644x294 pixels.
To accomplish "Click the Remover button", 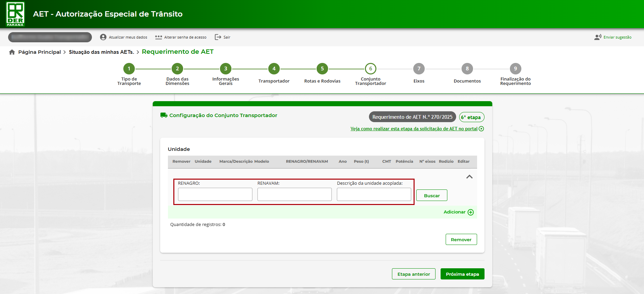I will click(461, 240).
